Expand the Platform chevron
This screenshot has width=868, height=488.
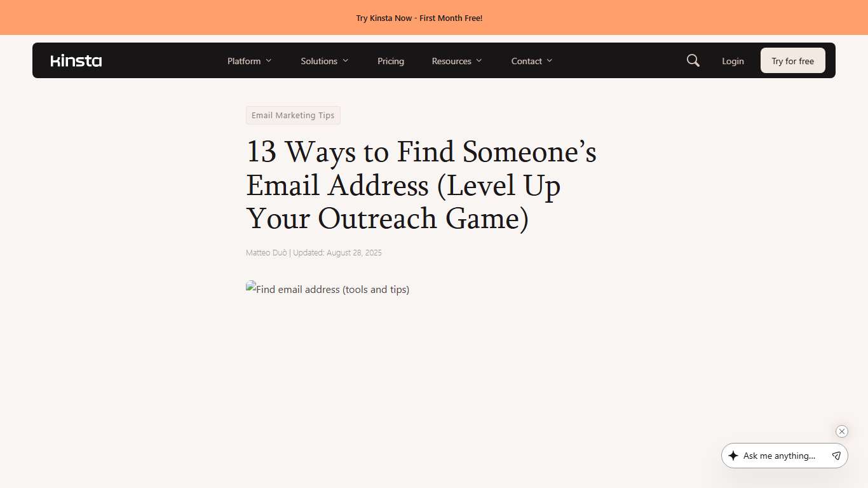point(269,61)
